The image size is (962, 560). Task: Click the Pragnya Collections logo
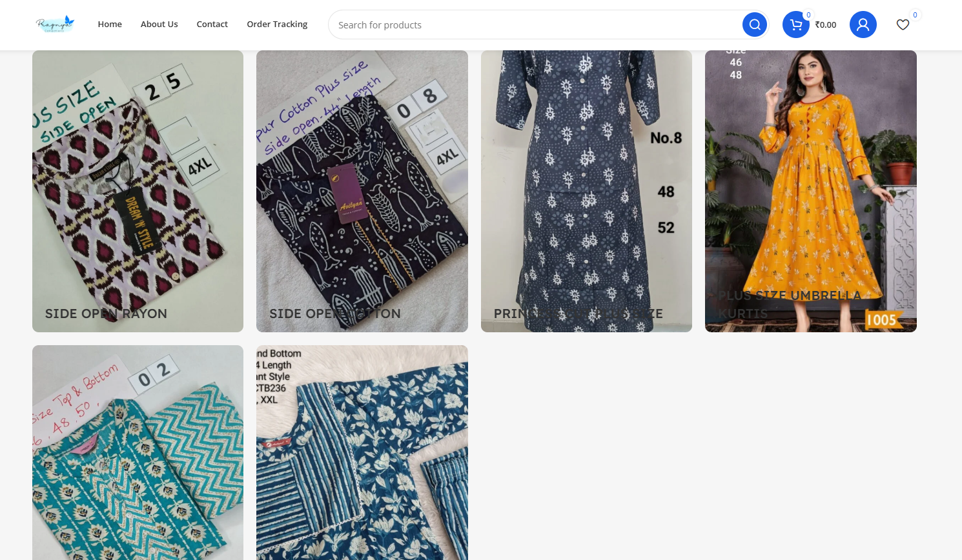pos(55,25)
